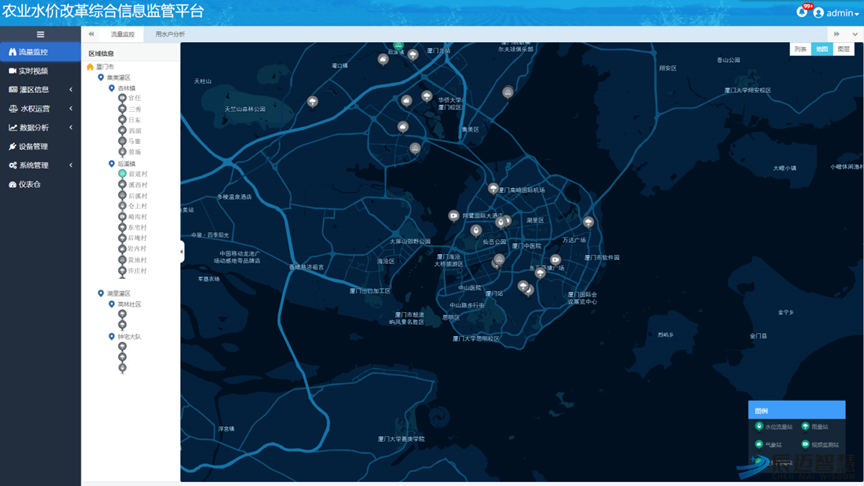Click the notification bell icon
The width and height of the screenshot is (864, 486).
tap(801, 12)
